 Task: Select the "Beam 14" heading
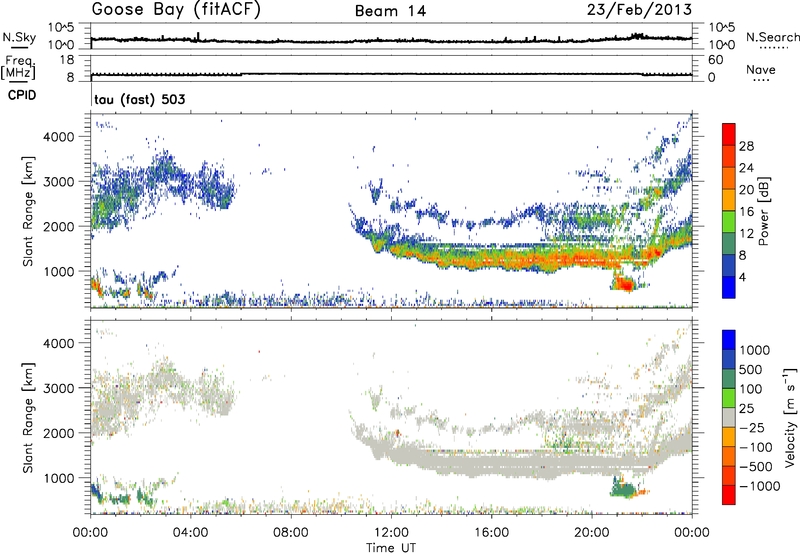(x=390, y=11)
